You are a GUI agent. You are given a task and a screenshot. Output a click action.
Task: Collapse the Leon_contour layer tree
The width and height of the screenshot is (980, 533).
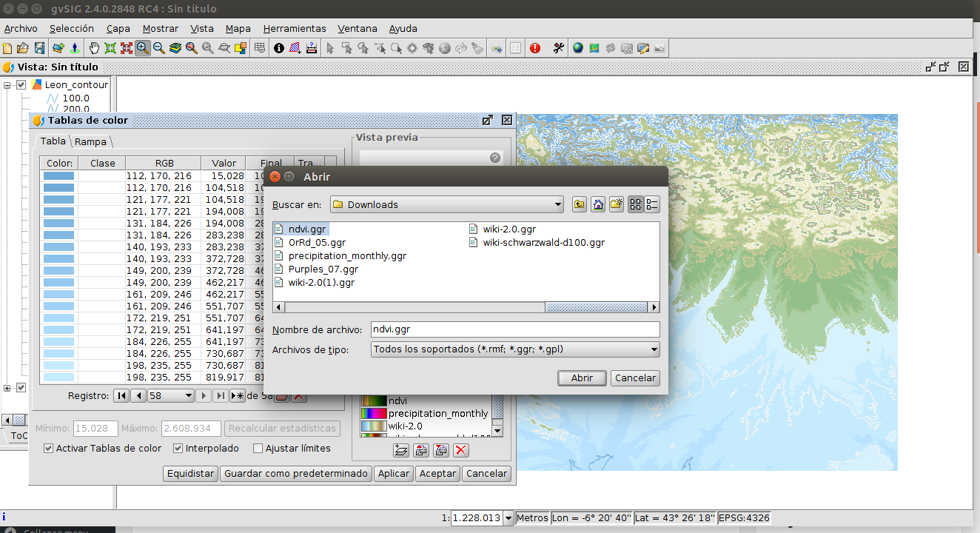pos(7,85)
